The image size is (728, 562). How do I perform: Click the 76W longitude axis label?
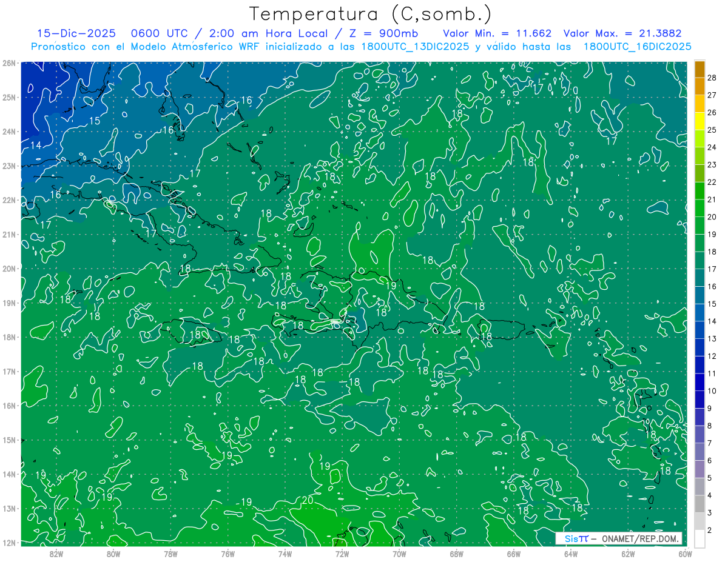tap(227, 554)
